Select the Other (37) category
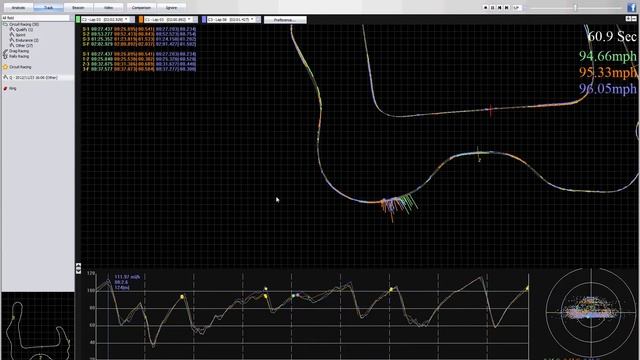Image resolution: width=640 pixels, height=360 pixels. point(24,45)
